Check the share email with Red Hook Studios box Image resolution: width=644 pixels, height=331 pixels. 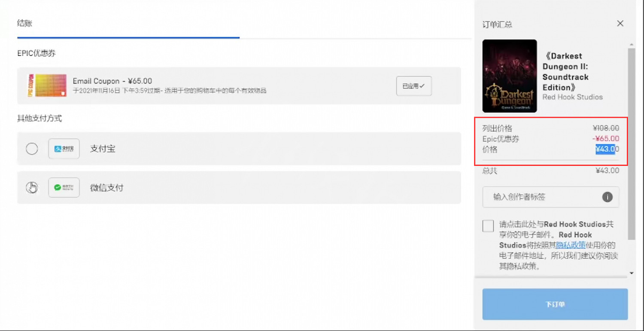(x=488, y=226)
